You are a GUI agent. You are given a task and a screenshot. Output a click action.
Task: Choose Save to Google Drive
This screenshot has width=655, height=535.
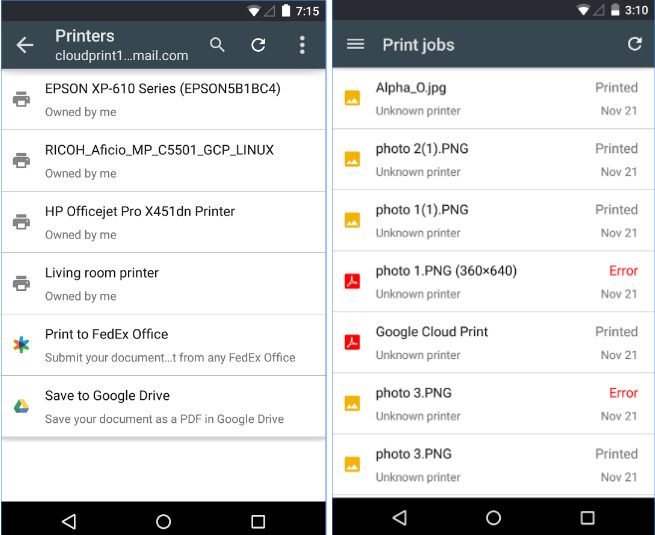coord(163,406)
